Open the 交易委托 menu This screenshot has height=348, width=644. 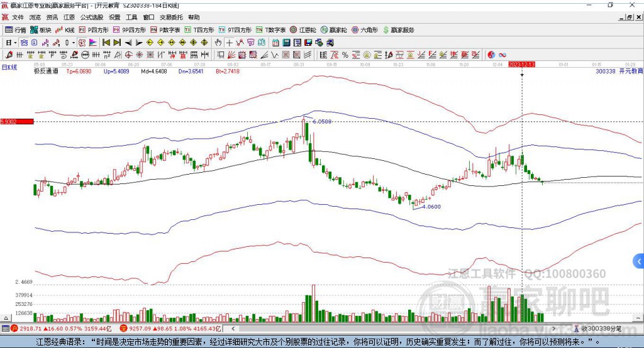(171, 17)
